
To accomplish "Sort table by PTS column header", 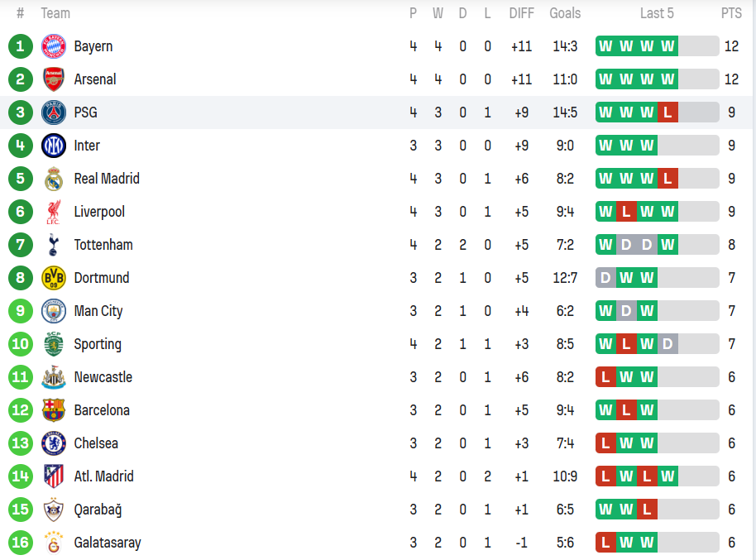I will pyautogui.click(x=731, y=13).
